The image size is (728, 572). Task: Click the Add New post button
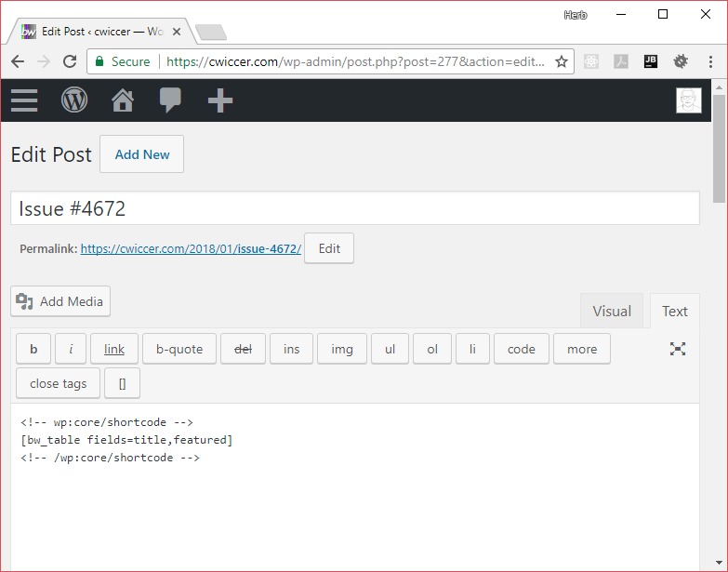[141, 154]
